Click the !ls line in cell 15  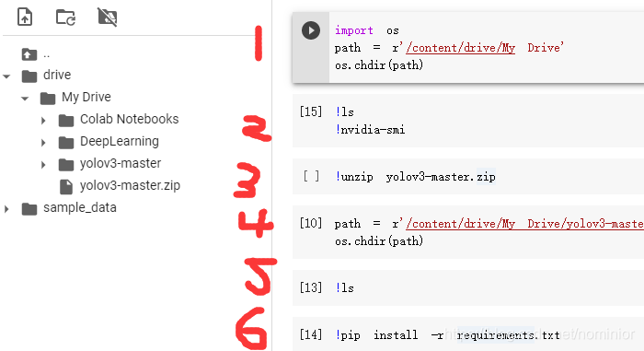[345, 111]
